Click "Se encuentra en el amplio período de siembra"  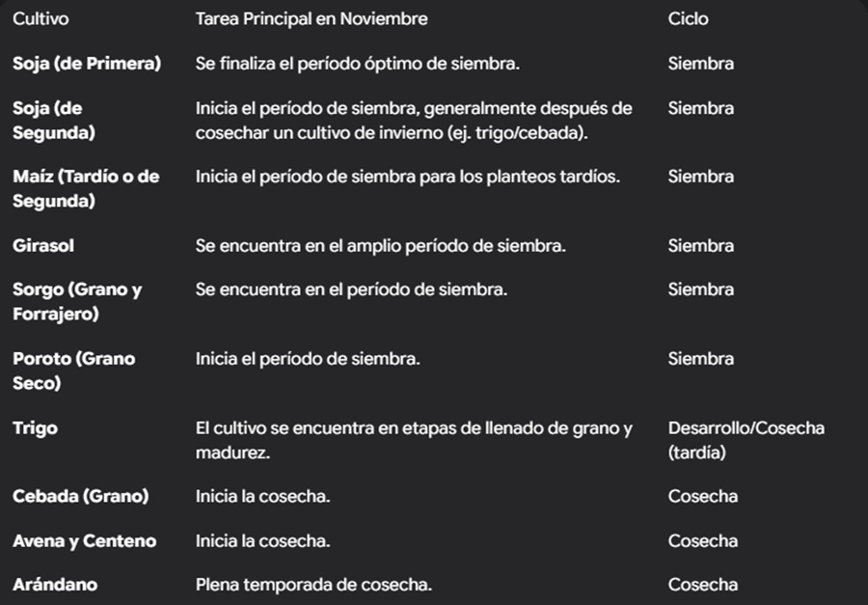coord(380,246)
